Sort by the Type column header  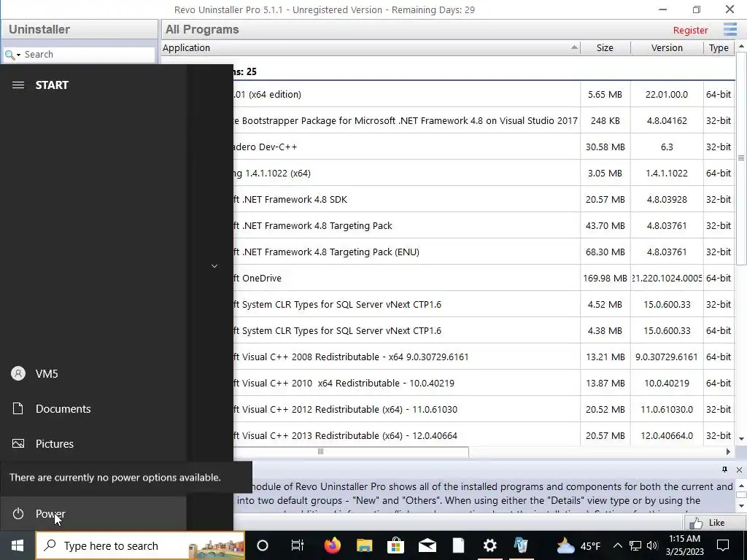click(x=719, y=47)
